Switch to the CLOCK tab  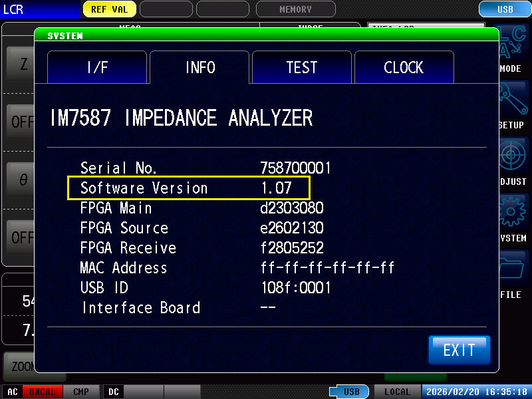(404, 68)
